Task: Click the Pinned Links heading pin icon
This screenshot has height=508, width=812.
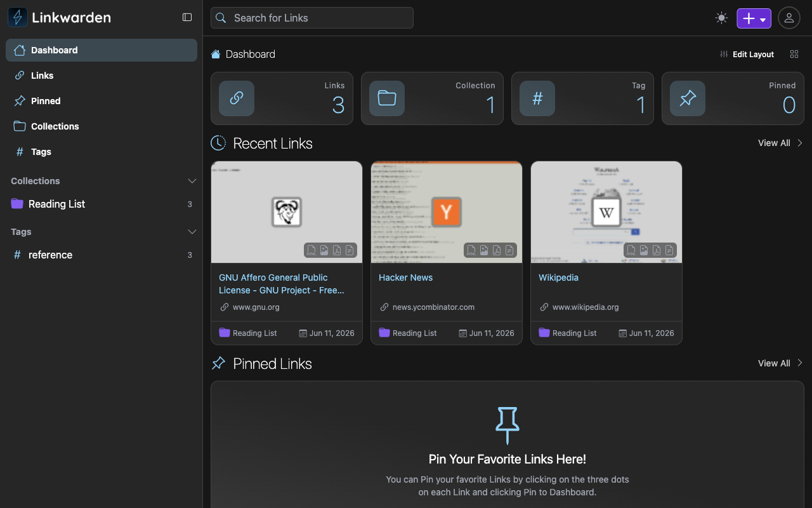Action: pyautogui.click(x=218, y=363)
